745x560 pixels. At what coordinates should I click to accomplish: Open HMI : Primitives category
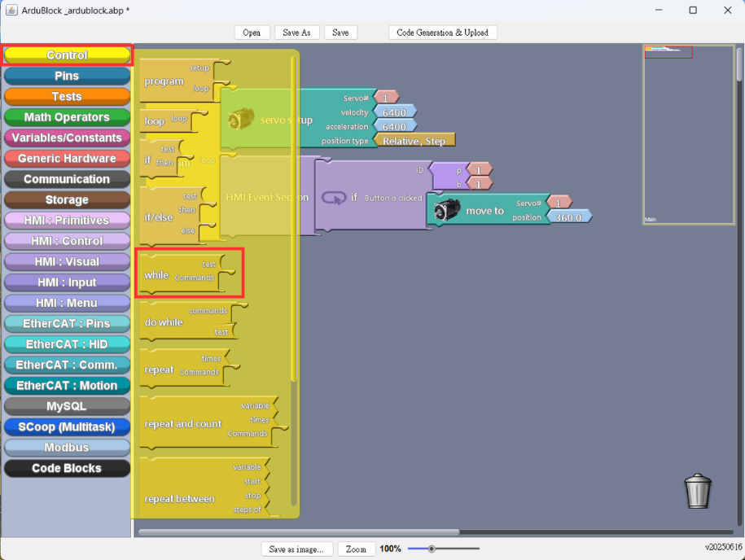pyautogui.click(x=67, y=221)
